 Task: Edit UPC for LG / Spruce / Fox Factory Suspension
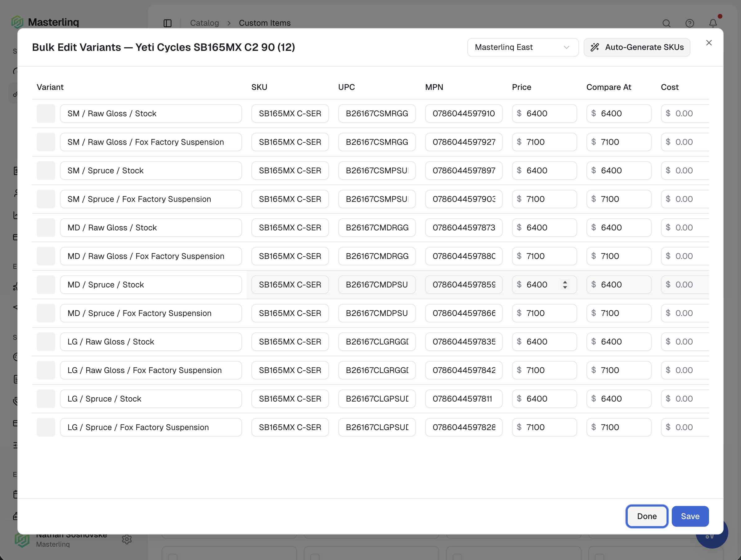[377, 427]
